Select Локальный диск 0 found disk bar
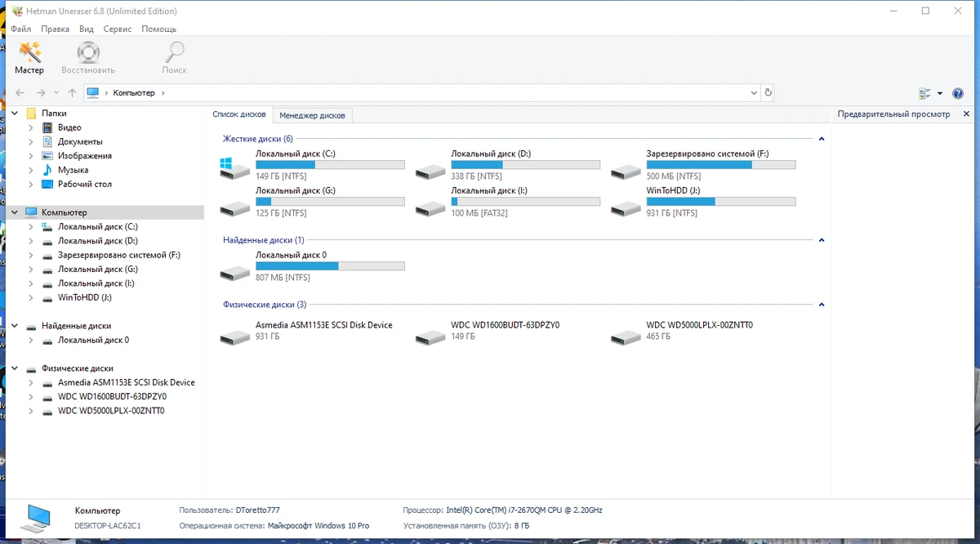This screenshot has width=980, height=544. click(330, 265)
